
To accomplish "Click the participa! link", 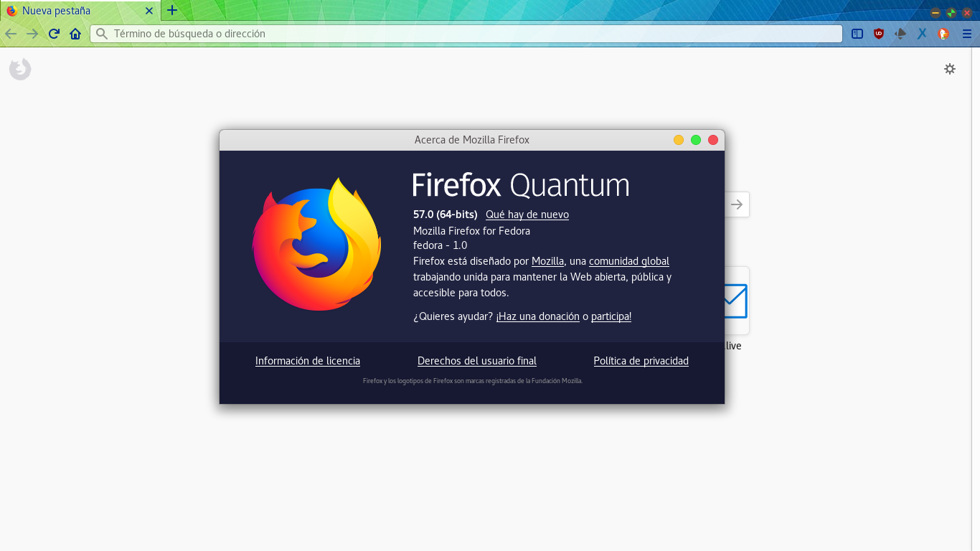I will (611, 316).
